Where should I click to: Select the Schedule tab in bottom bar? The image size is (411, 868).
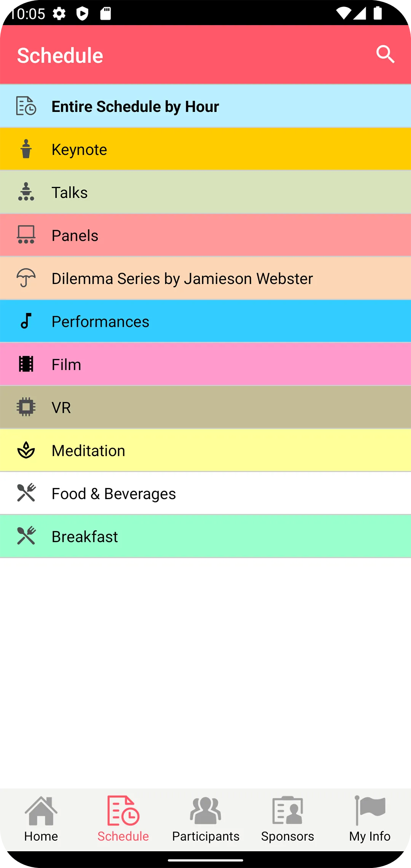(x=123, y=819)
